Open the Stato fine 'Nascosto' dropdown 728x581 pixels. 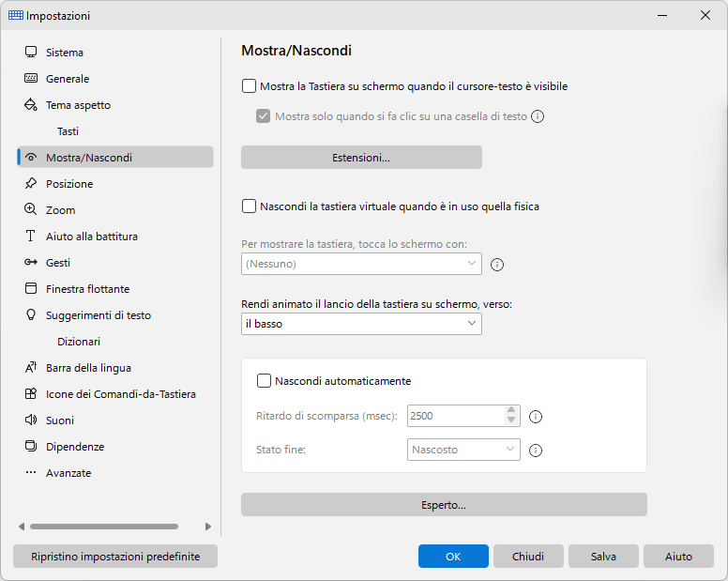tap(463, 450)
